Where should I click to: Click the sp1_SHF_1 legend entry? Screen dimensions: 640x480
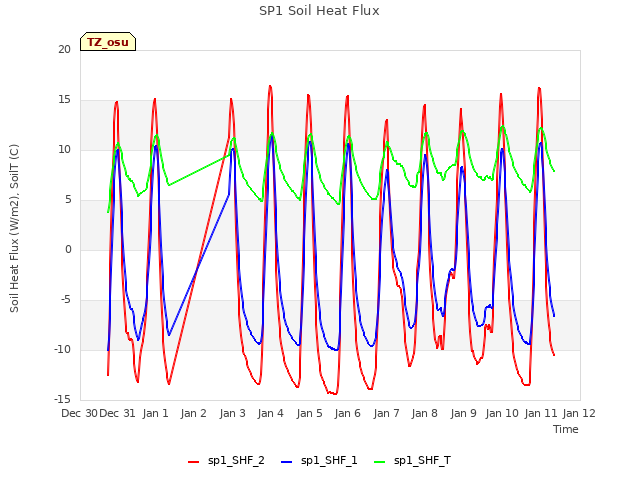point(319,461)
